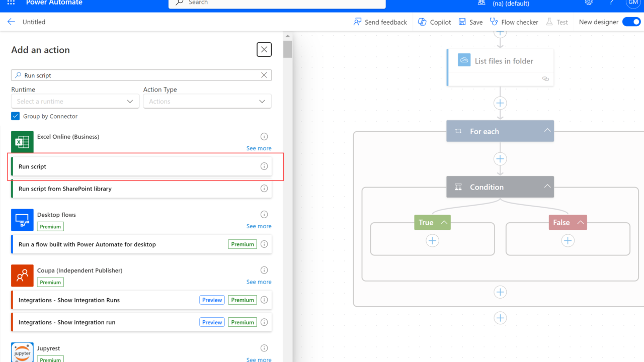Show info for Integrations - Show integration run
This screenshot has width=644, height=362.
coord(264,322)
